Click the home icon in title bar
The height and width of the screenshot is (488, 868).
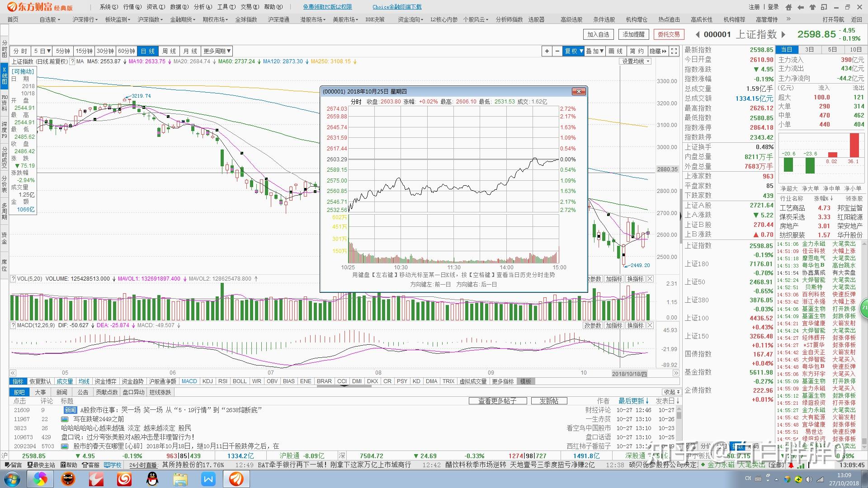pos(789,7)
